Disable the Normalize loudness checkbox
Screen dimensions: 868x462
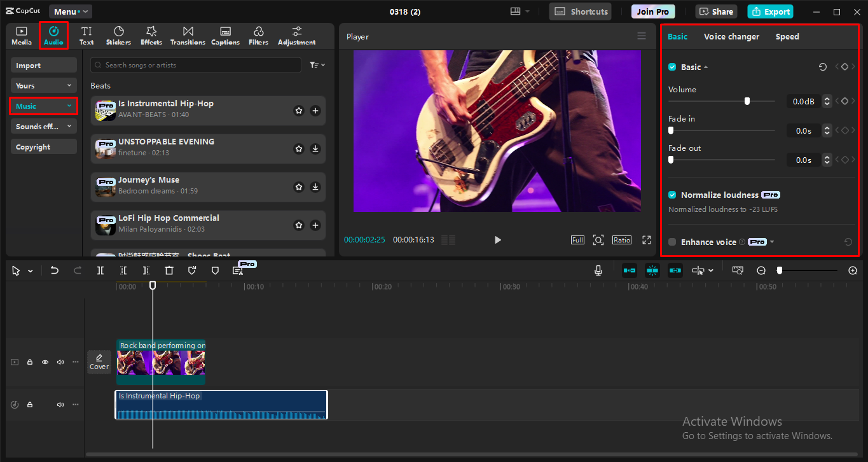[x=672, y=195]
